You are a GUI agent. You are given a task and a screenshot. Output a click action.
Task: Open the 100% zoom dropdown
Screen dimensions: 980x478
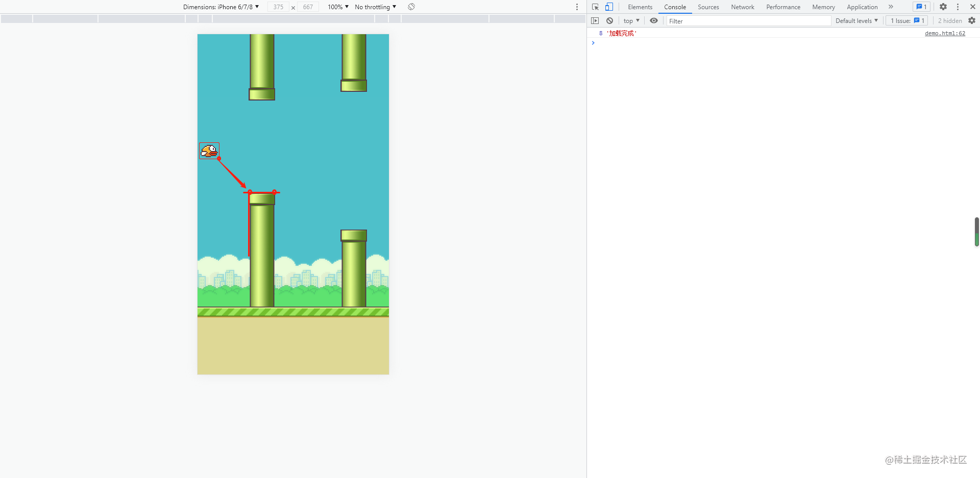[x=338, y=7]
